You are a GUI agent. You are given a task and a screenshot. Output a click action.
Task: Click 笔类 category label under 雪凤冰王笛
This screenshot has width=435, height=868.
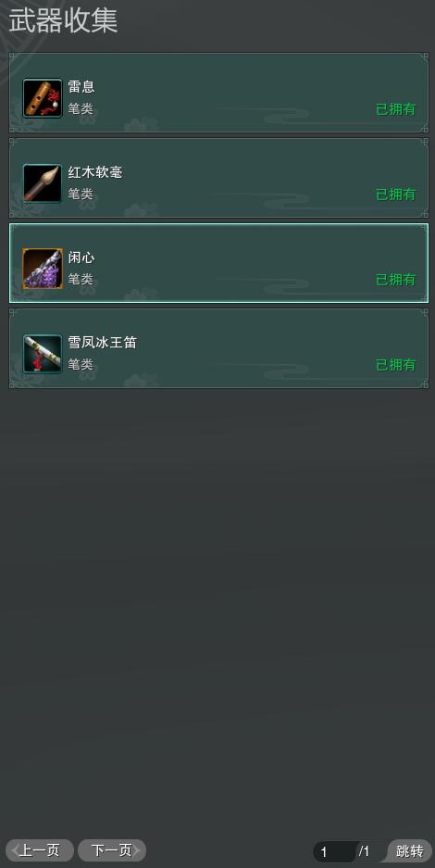tap(81, 365)
